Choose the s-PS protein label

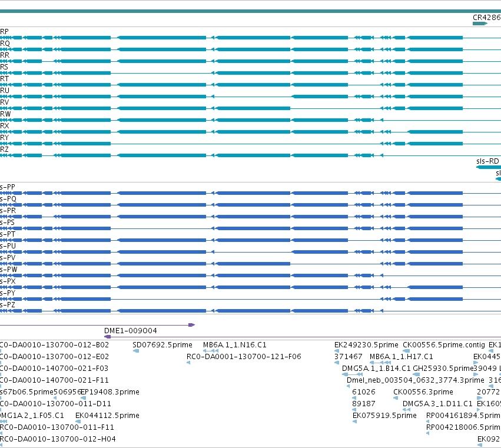(x=7, y=223)
